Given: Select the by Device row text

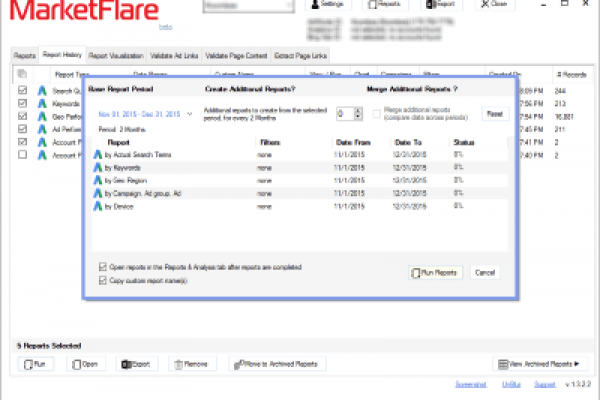Looking at the screenshot, I should click(119, 206).
